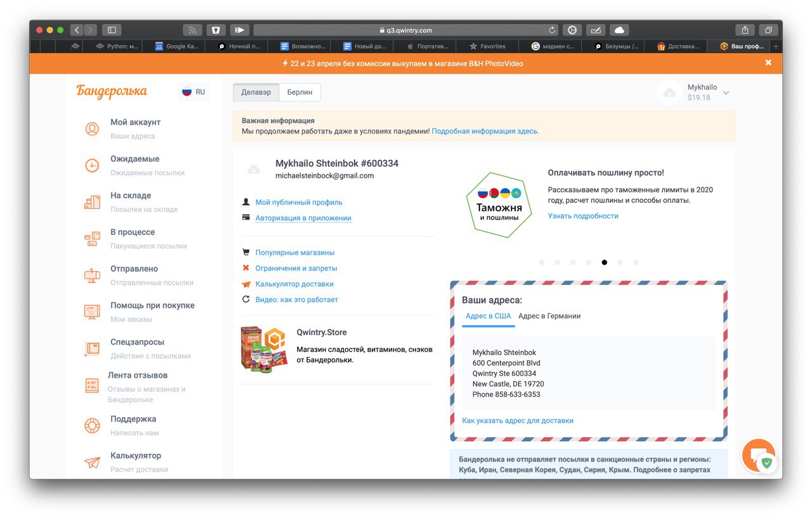
Task: Expand the Mykhailo account dropdown arrow
Action: click(x=726, y=93)
